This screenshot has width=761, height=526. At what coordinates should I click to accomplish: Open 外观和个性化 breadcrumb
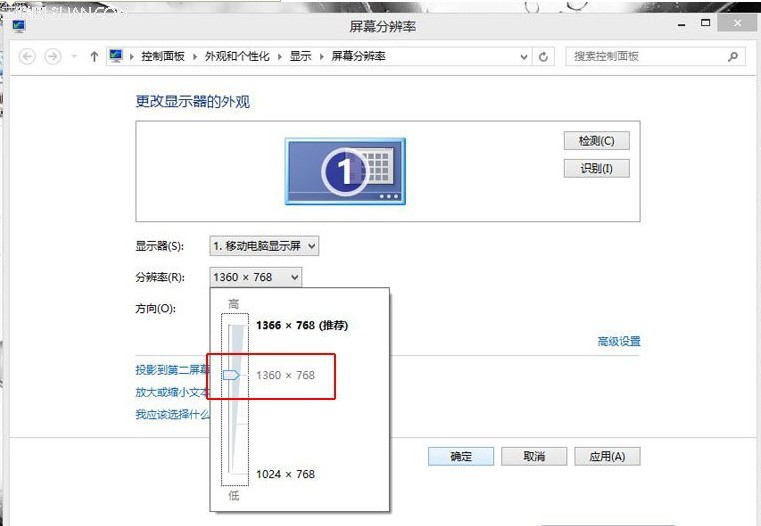237,56
